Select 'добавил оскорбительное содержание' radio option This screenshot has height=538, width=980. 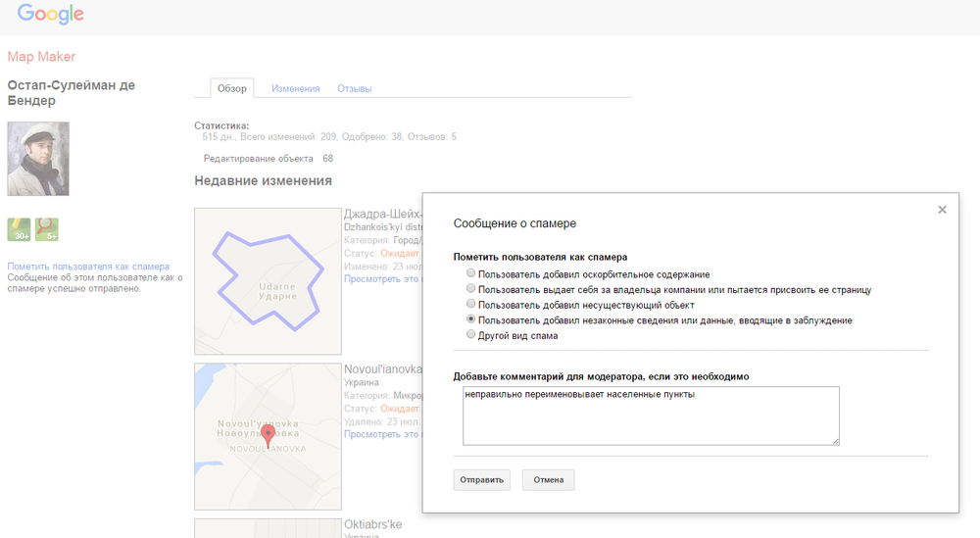[x=470, y=273]
